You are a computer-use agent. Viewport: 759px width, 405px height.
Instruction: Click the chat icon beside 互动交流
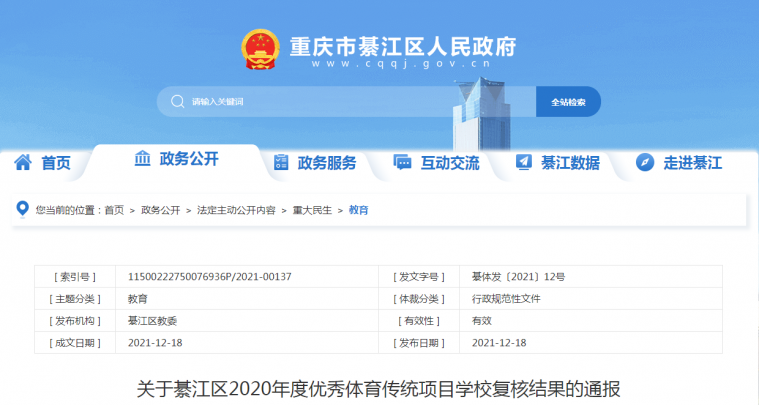402,162
